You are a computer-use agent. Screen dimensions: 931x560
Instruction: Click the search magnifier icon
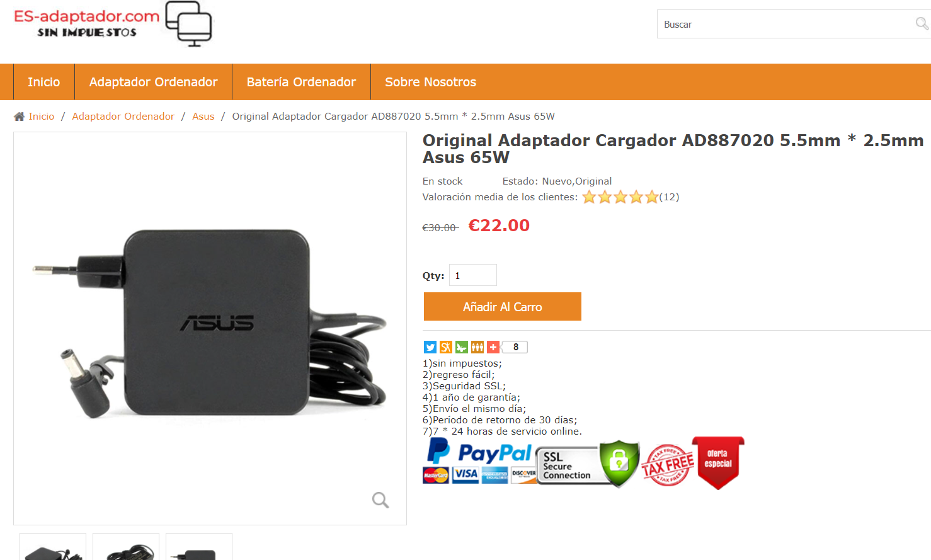click(922, 24)
